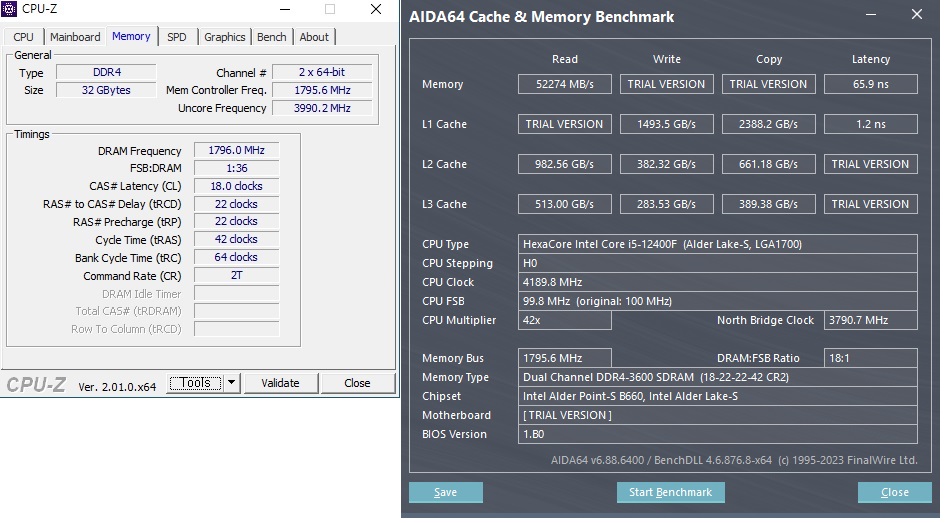The width and height of the screenshot is (946, 523).
Task: Click the Motherboard TRIAL VERSION field
Action: click(718, 415)
